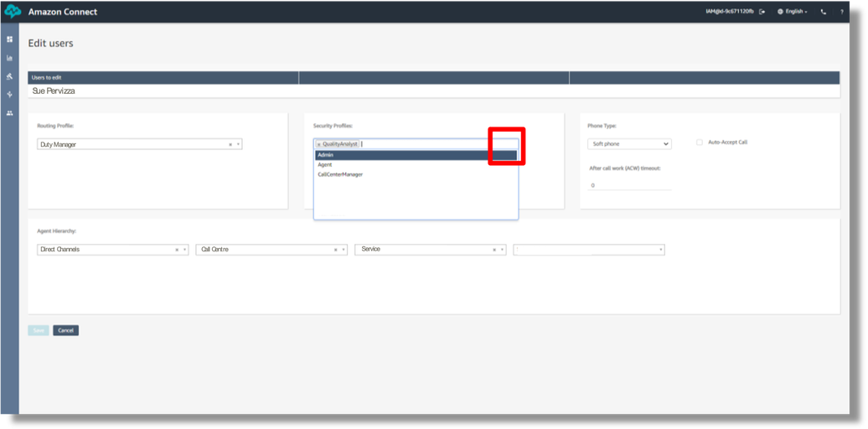868x429 pixels.
Task: Click the log out icon beside username
Action: 761,12
